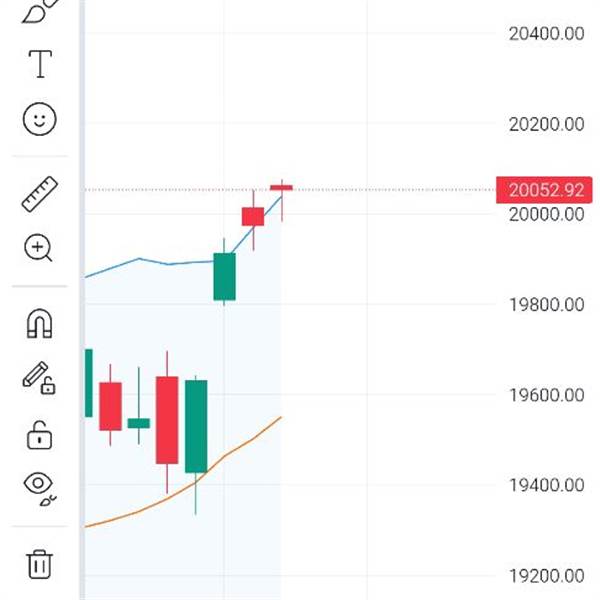Viewport: 600px width, 600px height.
Task: Toggle stay in drawing mode pencil
Action: coord(39,378)
